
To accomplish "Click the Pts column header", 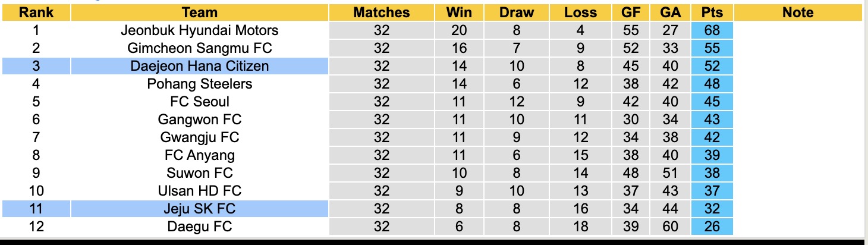I will pyautogui.click(x=712, y=12).
